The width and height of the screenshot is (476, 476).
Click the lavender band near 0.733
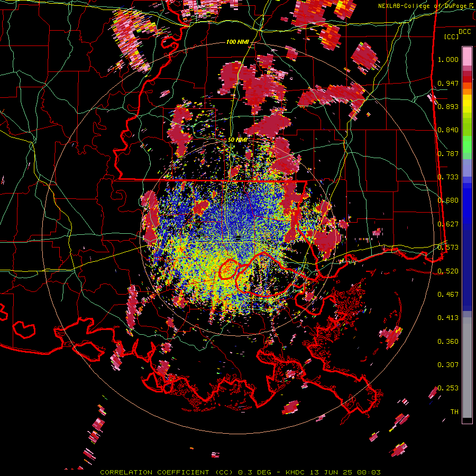point(467,168)
